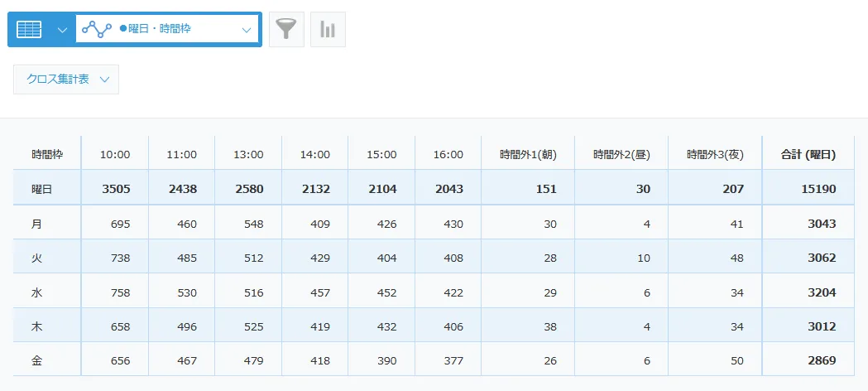Viewport: 868px width, 391px height.
Task: Expand the view type chevron dropdown
Action: pyautogui.click(x=62, y=29)
